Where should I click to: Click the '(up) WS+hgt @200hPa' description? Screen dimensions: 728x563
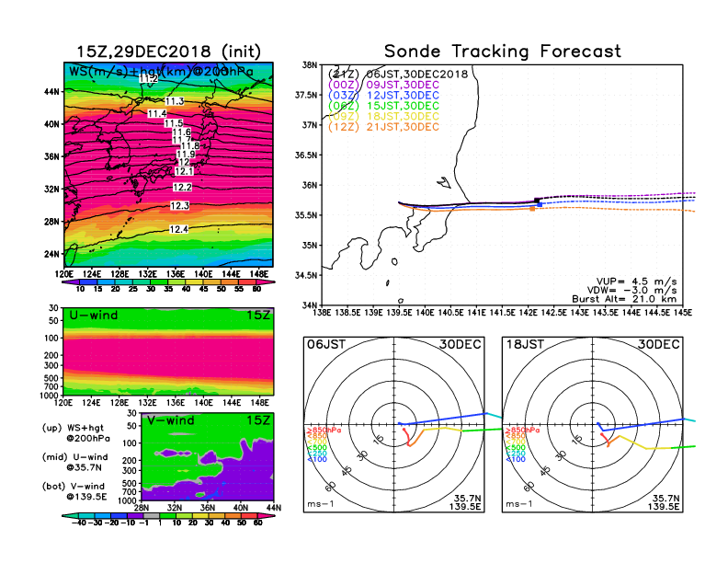pos(75,433)
